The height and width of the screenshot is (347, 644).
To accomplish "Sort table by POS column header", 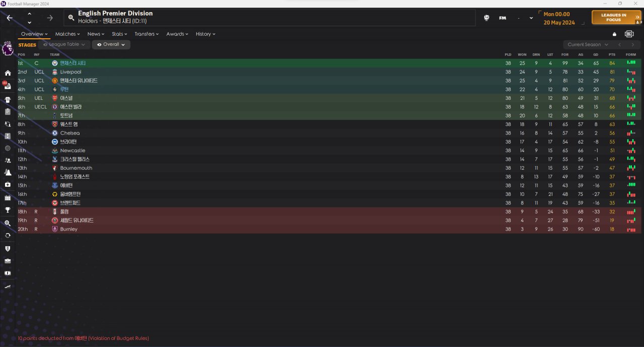I will tap(21, 54).
